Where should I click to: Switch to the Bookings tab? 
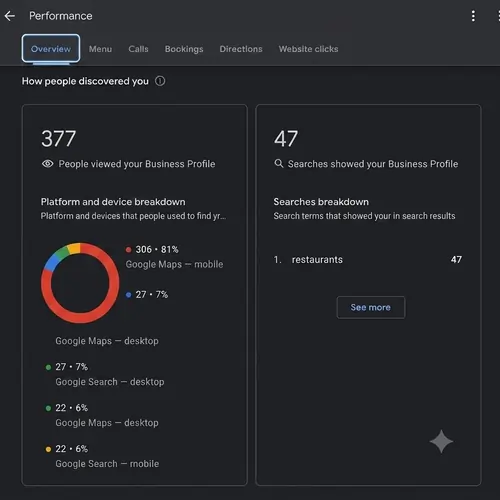184,49
